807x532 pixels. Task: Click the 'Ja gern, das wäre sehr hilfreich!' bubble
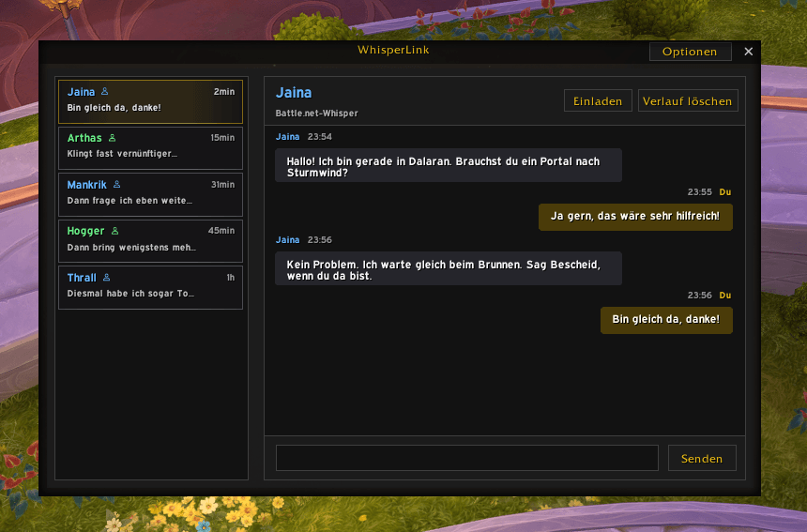635,217
